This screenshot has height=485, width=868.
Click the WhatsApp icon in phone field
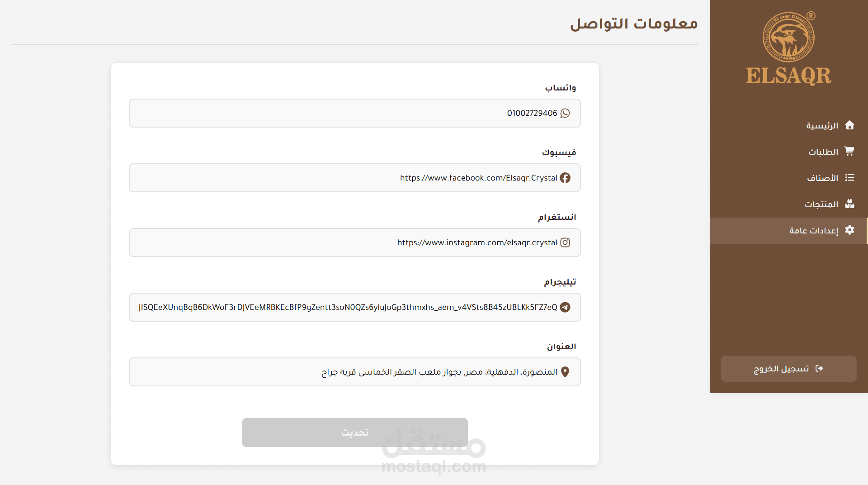point(565,113)
